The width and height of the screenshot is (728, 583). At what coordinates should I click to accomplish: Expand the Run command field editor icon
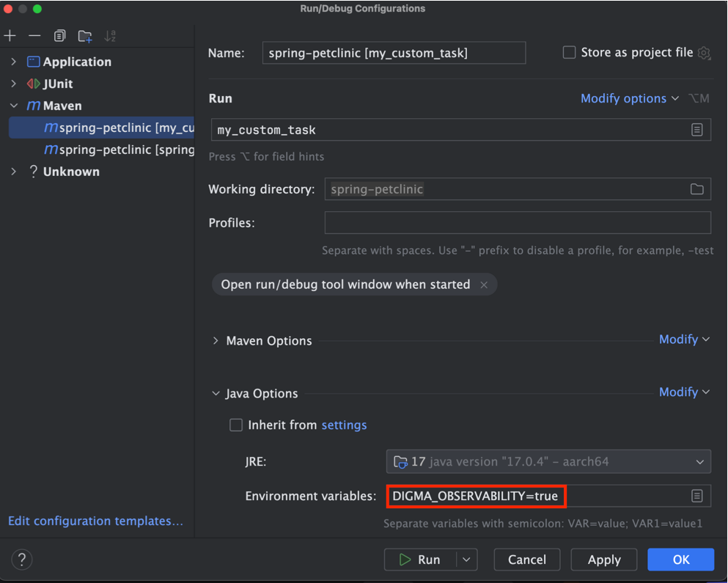click(x=696, y=130)
